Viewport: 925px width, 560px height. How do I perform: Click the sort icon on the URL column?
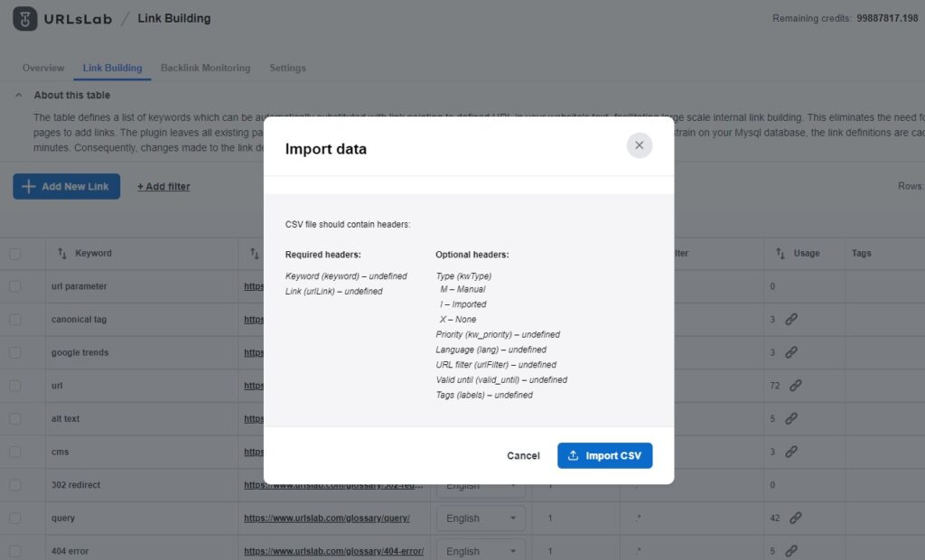255,253
